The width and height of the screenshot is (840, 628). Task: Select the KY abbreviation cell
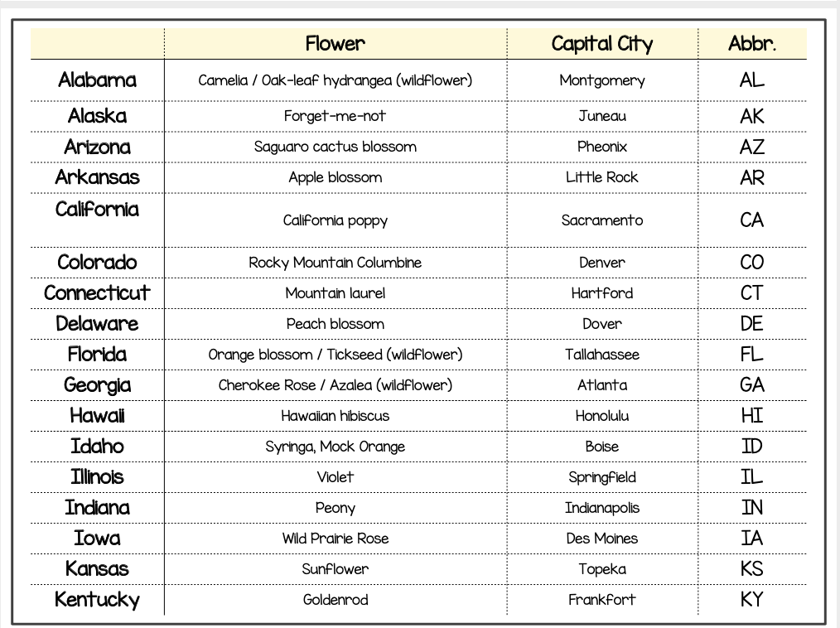752,600
